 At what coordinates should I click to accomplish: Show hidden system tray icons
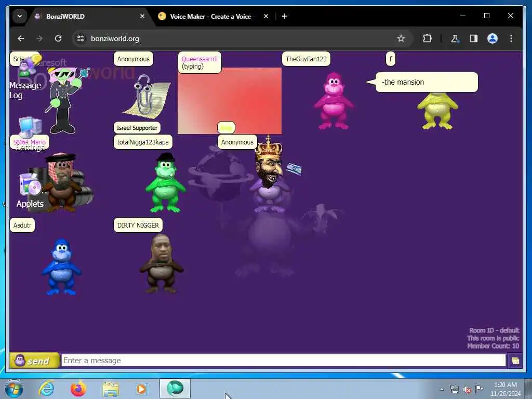click(x=442, y=390)
